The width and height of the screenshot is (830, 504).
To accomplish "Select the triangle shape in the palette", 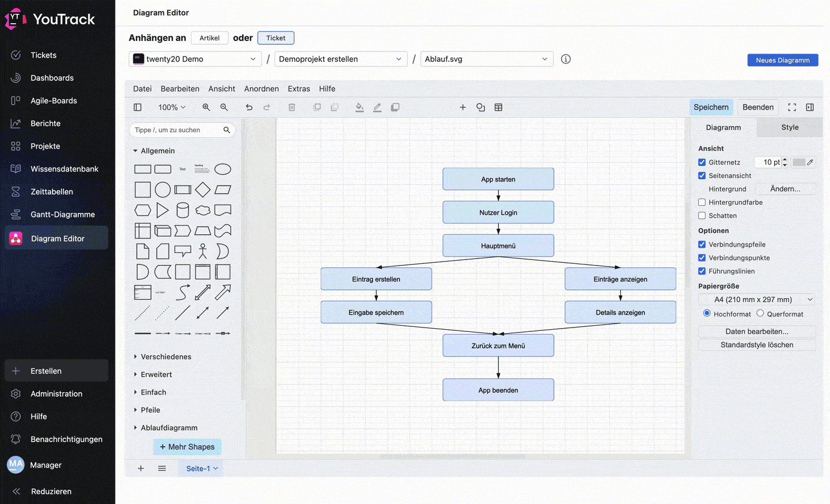I will [162, 210].
